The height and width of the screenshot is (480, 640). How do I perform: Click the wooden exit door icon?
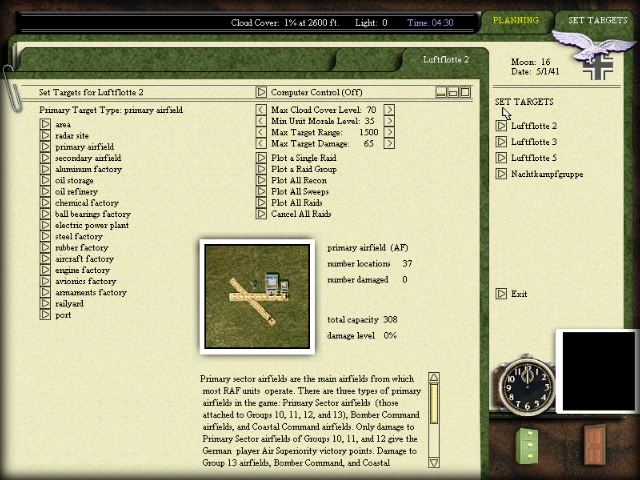pyautogui.click(x=596, y=444)
